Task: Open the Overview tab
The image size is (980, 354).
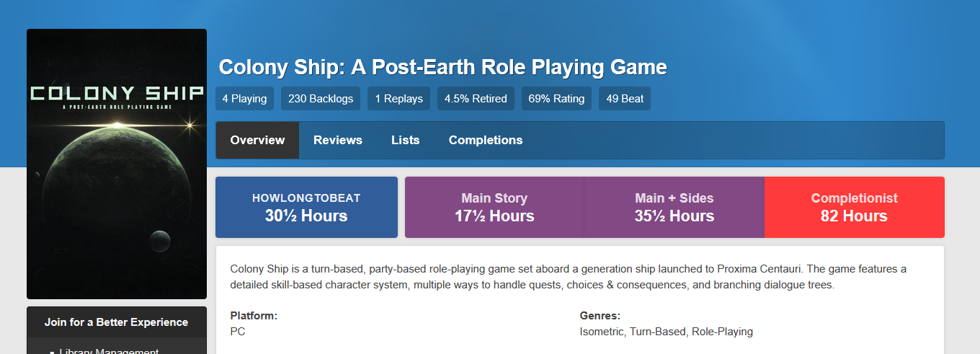Action: point(257,140)
